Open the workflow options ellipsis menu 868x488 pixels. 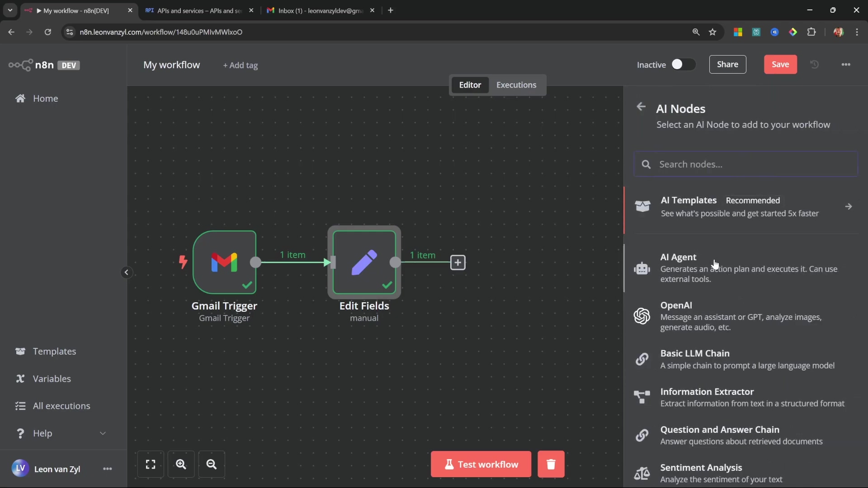846,65
